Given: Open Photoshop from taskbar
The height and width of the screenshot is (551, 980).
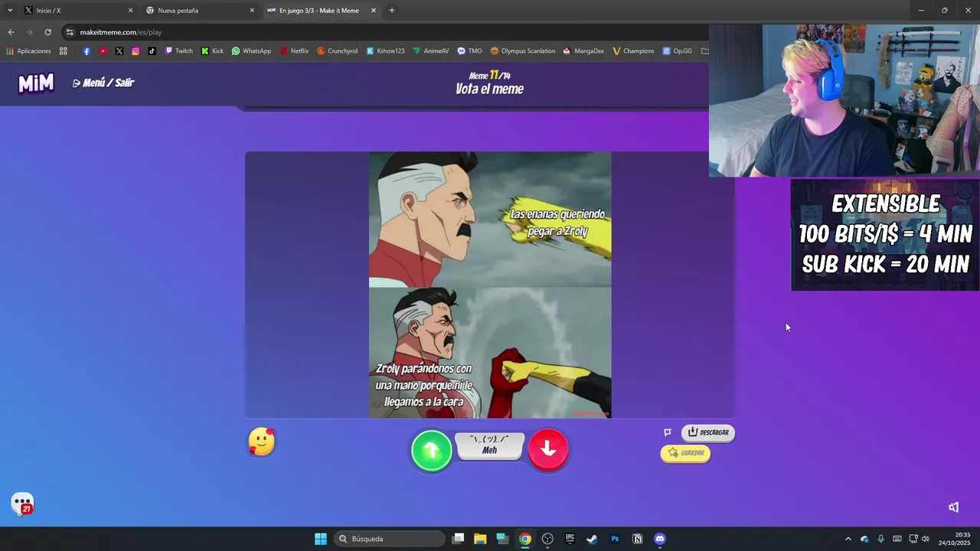Looking at the screenshot, I should pyautogui.click(x=615, y=539).
